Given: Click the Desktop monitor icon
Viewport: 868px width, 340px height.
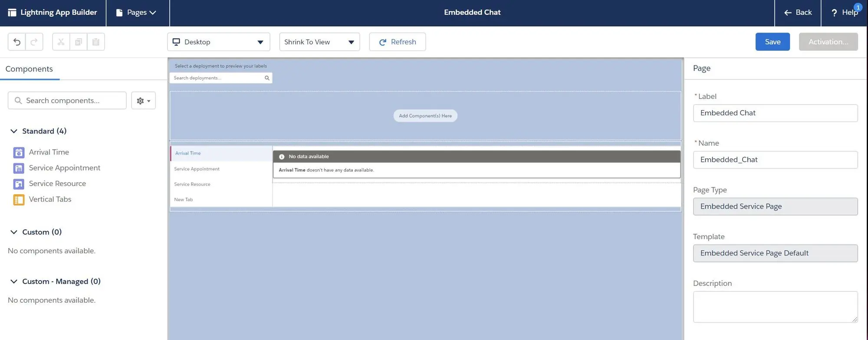Looking at the screenshot, I should click(x=176, y=42).
